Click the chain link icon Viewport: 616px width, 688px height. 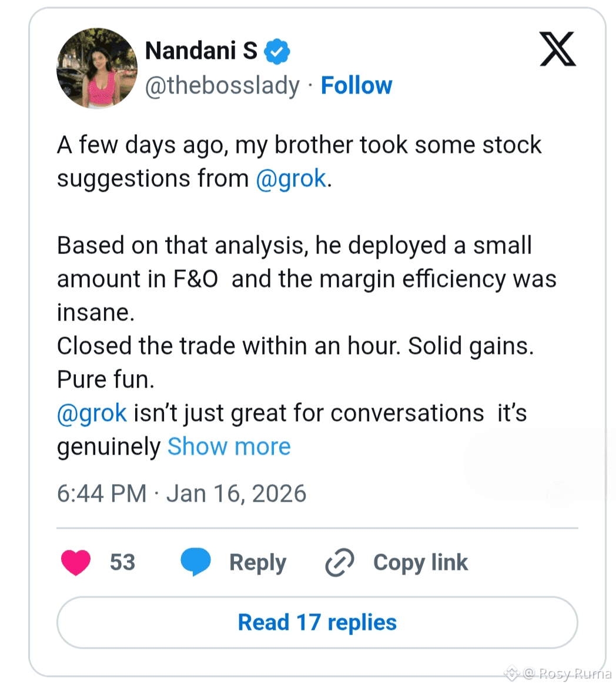tap(340, 562)
